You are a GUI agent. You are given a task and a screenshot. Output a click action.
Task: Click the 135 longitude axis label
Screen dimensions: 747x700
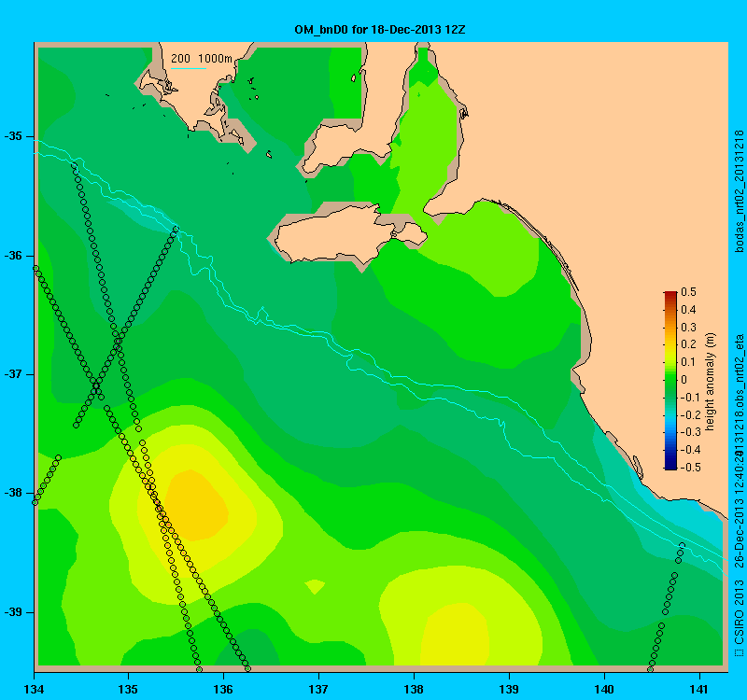[x=129, y=690]
